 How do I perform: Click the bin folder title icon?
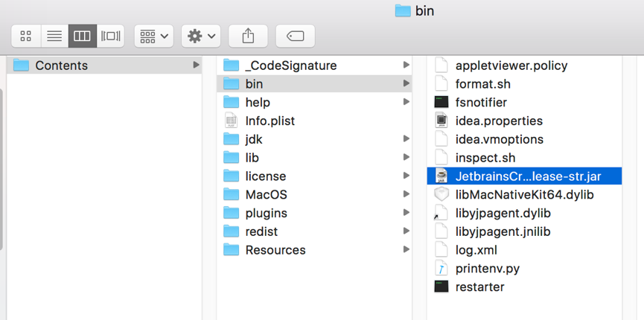tap(404, 10)
